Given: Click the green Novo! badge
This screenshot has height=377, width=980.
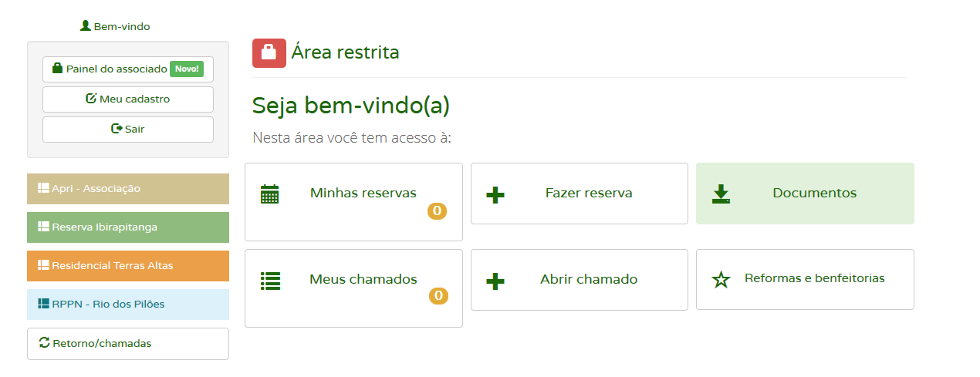Looking at the screenshot, I should [x=186, y=69].
